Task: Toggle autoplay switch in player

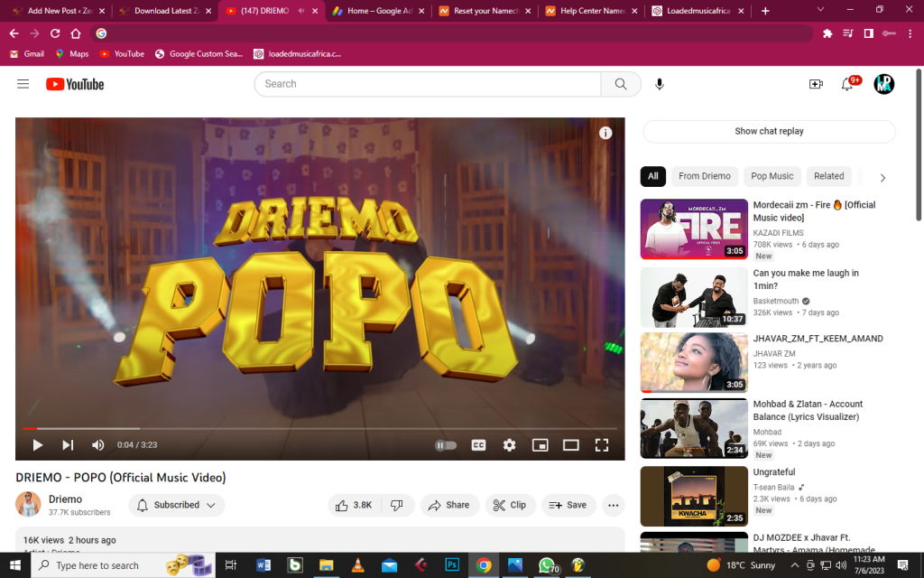Action: pos(446,444)
